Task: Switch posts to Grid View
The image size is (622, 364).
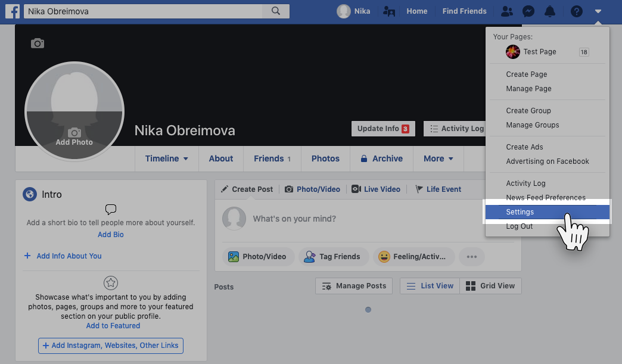Action: tap(491, 286)
